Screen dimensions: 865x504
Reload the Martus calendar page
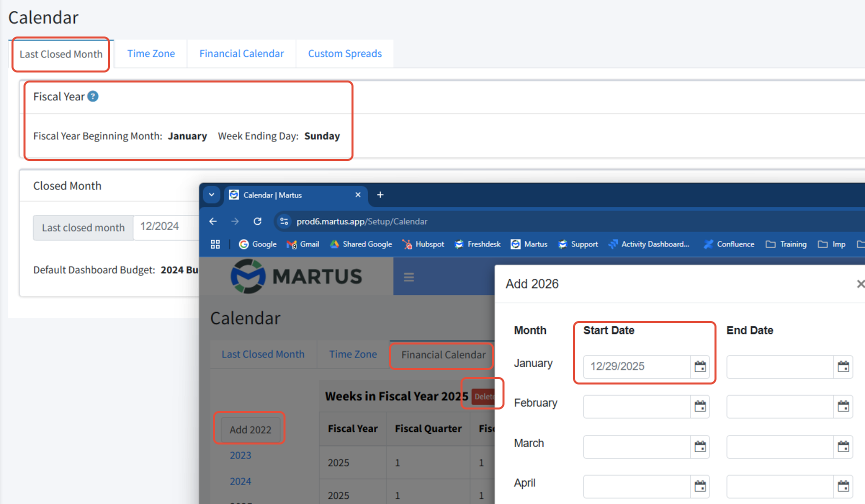coord(257,221)
